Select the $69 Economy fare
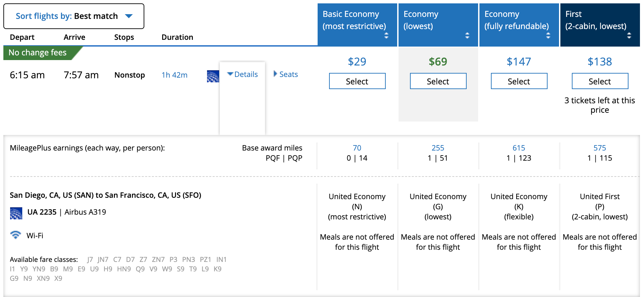Viewport: 644px width, 297px height. (438, 81)
